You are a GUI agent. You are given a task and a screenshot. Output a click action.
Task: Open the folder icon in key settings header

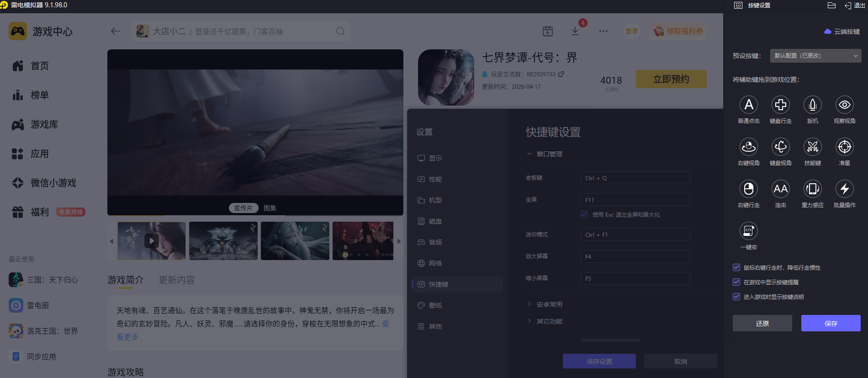click(831, 5)
